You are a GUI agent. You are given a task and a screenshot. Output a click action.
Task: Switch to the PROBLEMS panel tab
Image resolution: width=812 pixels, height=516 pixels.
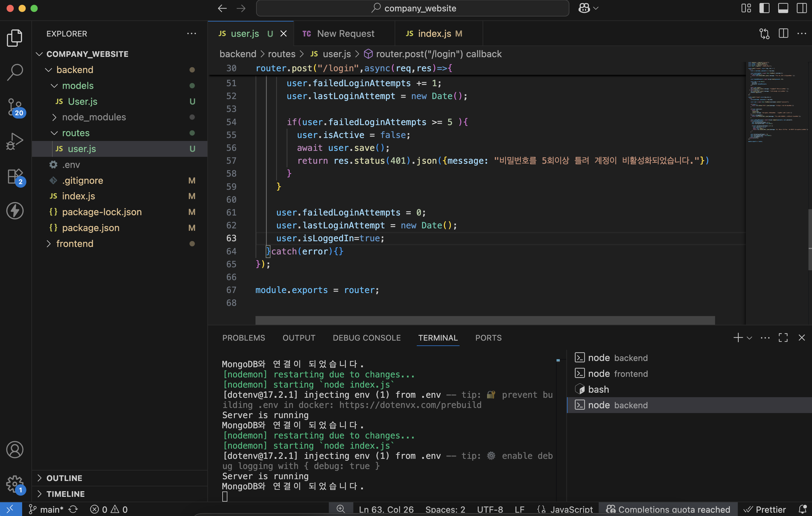[244, 338]
